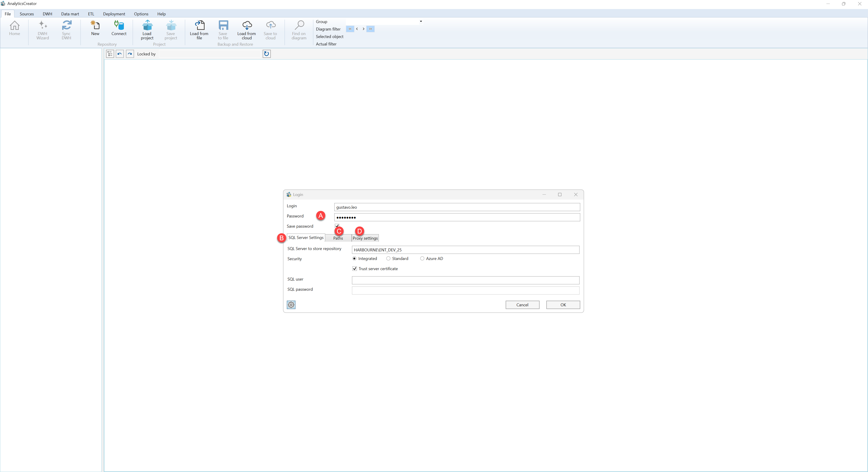The width and height of the screenshot is (868, 472).
Task: Switch to SQL Server Settings tab
Action: pos(306,238)
